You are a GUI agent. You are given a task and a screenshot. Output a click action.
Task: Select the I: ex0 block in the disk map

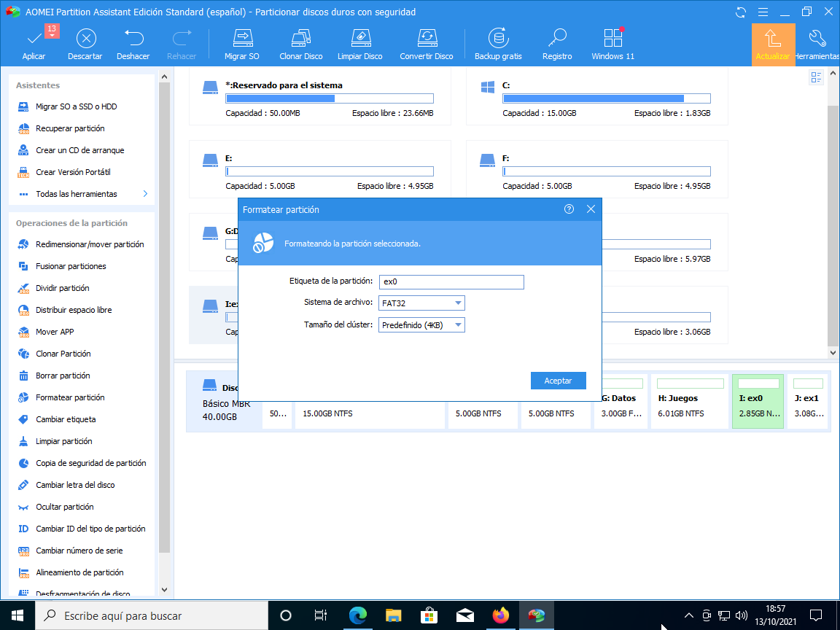pos(758,402)
